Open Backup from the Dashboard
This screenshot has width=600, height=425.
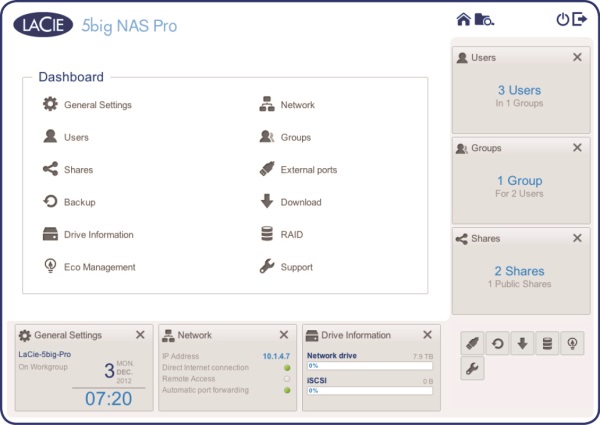[80, 202]
